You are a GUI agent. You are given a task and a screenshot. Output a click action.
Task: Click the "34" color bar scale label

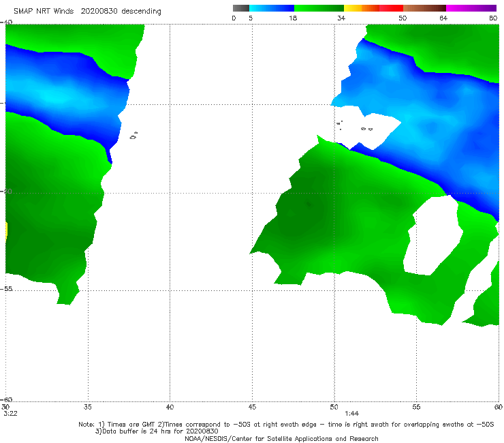click(x=341, y=18)
